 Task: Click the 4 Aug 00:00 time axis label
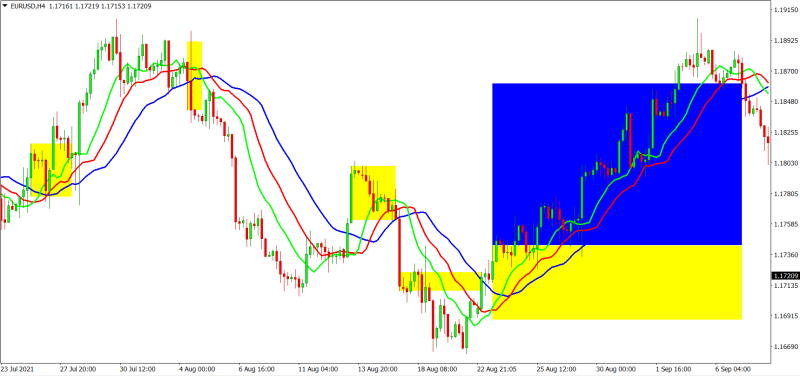coord(197,369)
